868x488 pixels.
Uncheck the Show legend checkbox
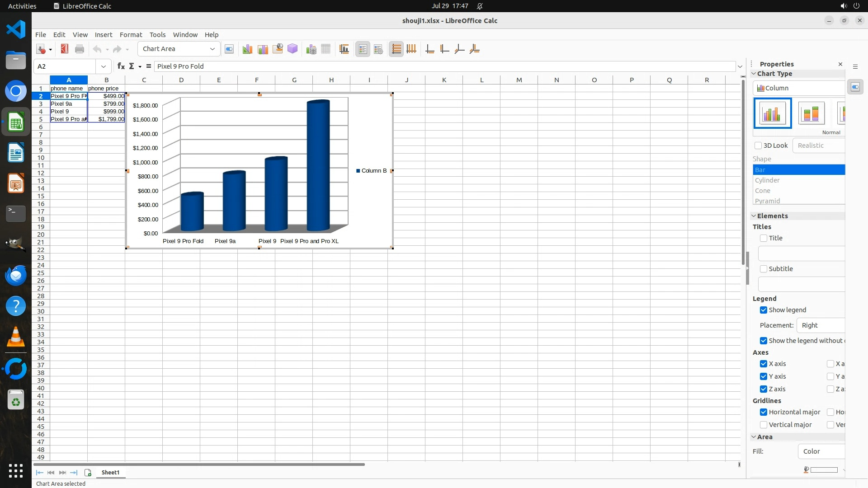(764, 310)
